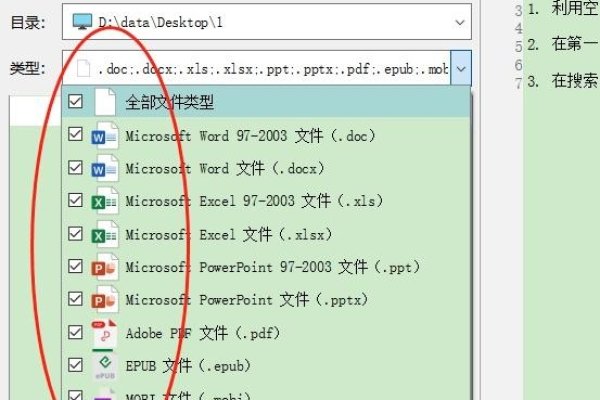Toggle the Adobe PDF (.pdf) checkbox

pyautogui.click(x=73, y=333)
